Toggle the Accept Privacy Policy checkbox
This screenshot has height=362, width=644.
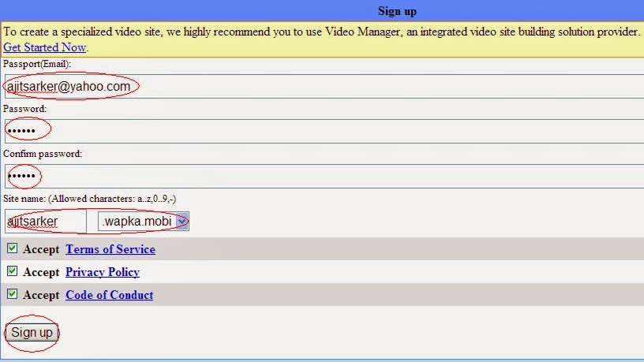[x=13, y=271]
